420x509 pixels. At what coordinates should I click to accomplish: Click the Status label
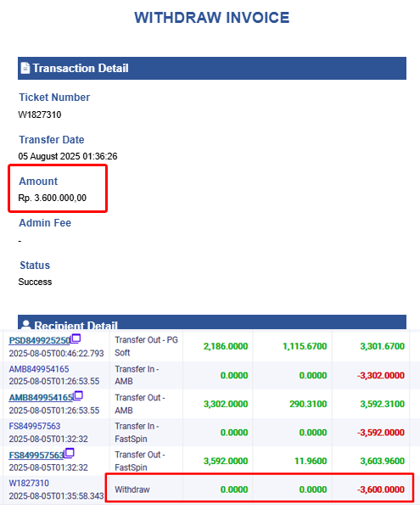click(35, 266)
